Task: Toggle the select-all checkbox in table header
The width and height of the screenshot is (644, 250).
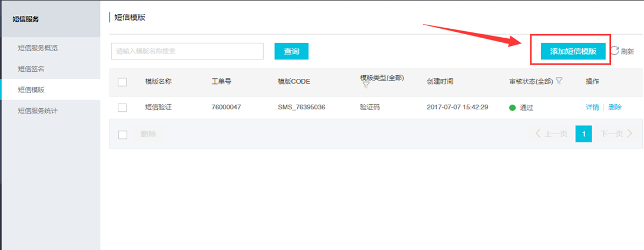Action: click(122, 82)
